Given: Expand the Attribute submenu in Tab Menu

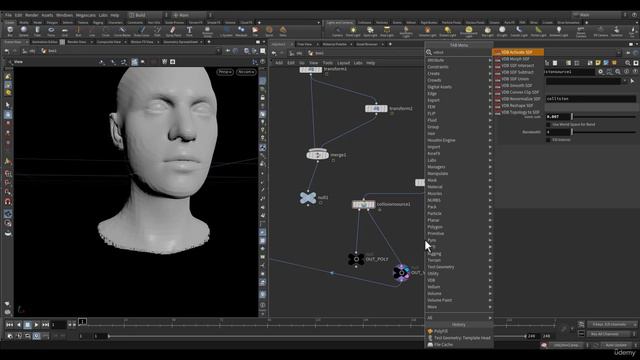Looking at the screenshot, I should [459, 60].
